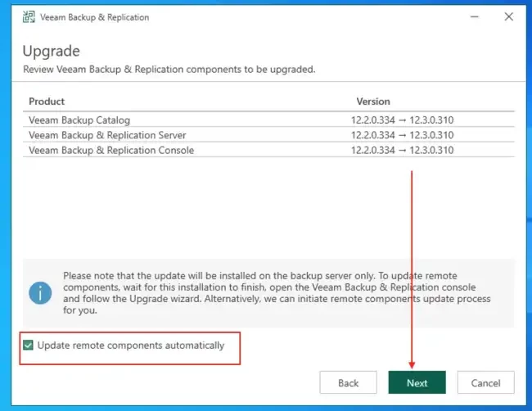Go Back to previous wizard step

tap(348, 382)
